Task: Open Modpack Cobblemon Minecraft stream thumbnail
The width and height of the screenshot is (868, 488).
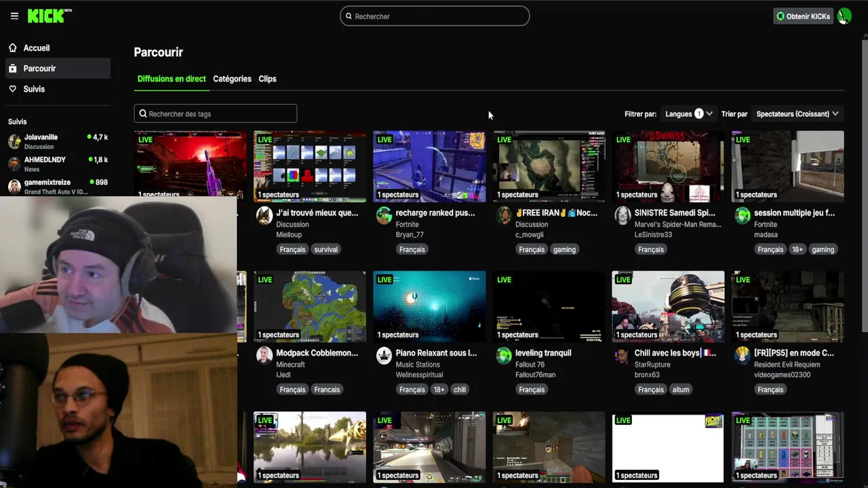Action: [310, 307]
